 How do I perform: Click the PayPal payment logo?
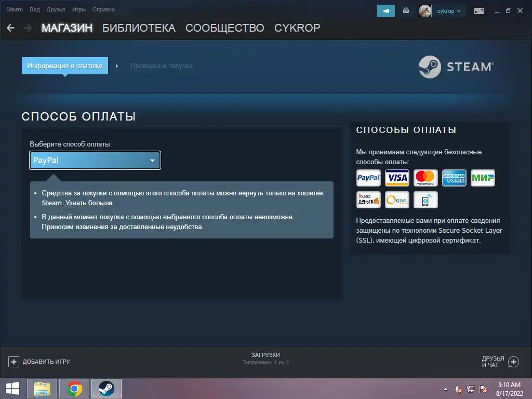368,178
